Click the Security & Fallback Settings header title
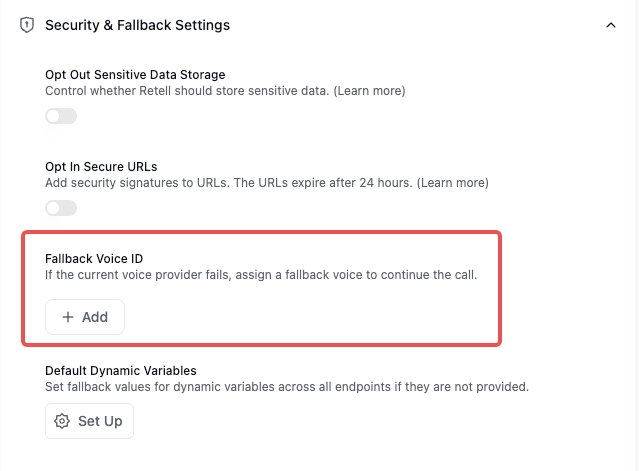Screen dimensions: 639x471 (x=137, y=25)
